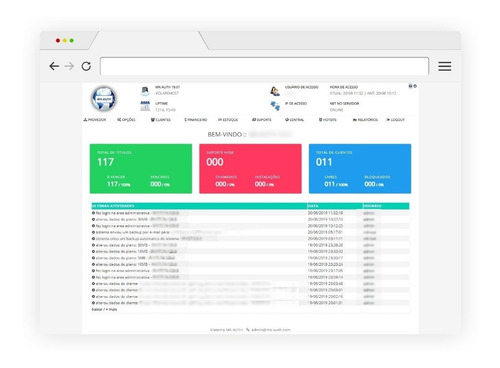The width and height of the screenshot is (500, 368).
Task: Focus the browser address bar
Action: [x=264, y=66]
